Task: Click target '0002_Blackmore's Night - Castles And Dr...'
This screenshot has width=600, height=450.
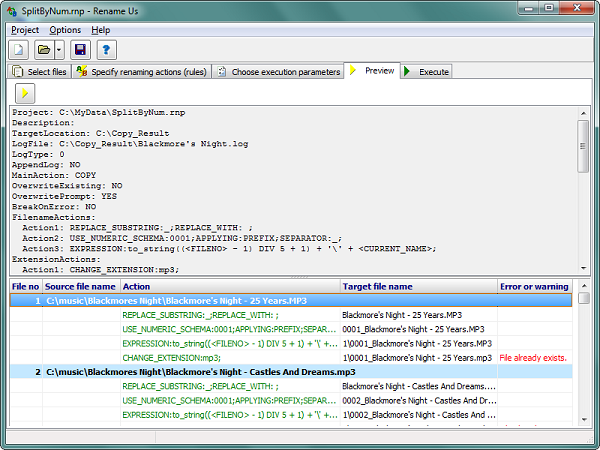Action: [x=419, y=401]
